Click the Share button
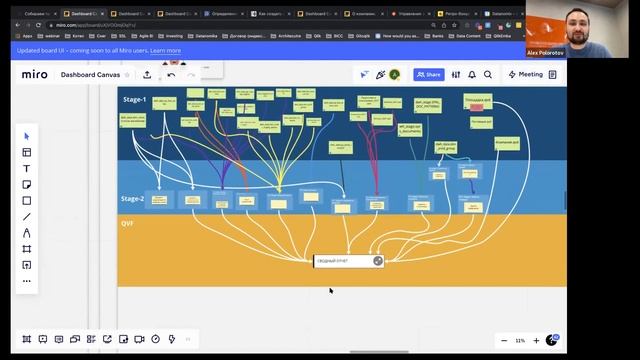This screenshot has width=640, height=360. pyautogui.click(x=429, y=75)
